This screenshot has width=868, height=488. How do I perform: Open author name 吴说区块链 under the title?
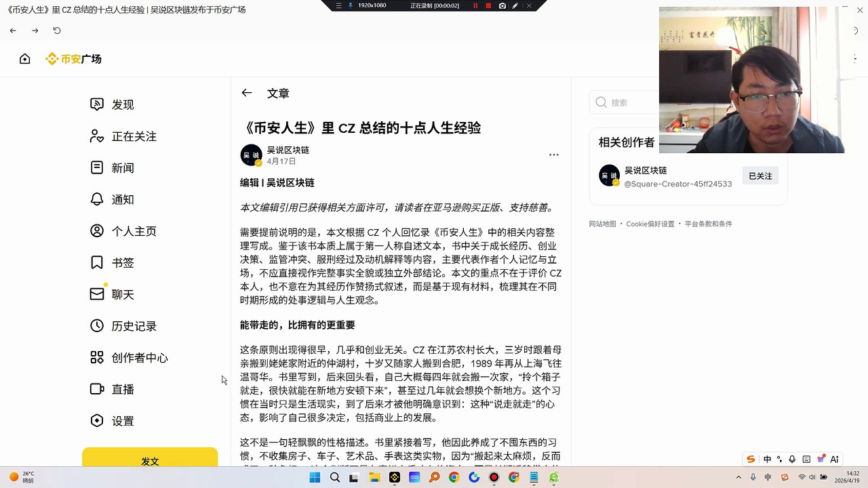288,150
